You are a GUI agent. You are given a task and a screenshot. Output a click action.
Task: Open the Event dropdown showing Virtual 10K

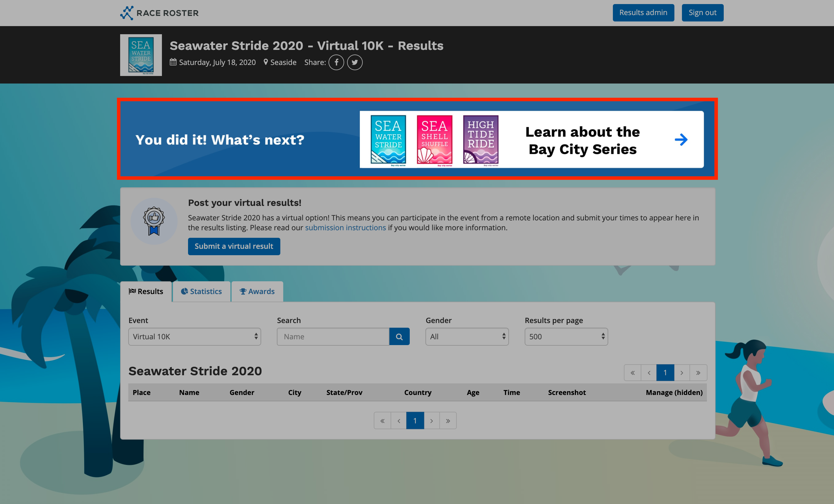[x=195, y=337]
